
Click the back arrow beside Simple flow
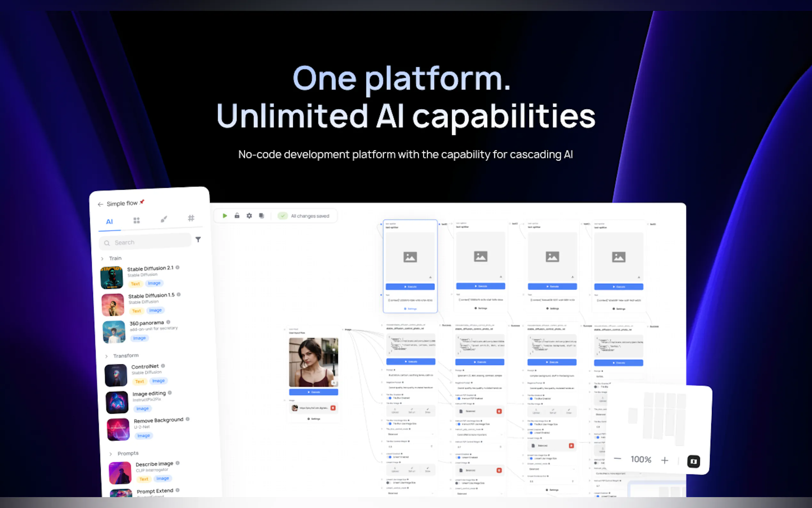click(100, 204)
